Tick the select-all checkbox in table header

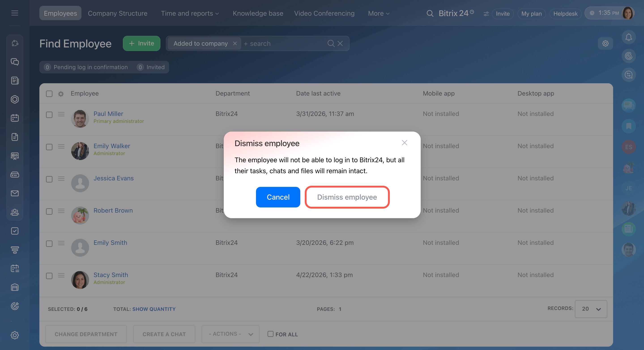click(49, 94)
